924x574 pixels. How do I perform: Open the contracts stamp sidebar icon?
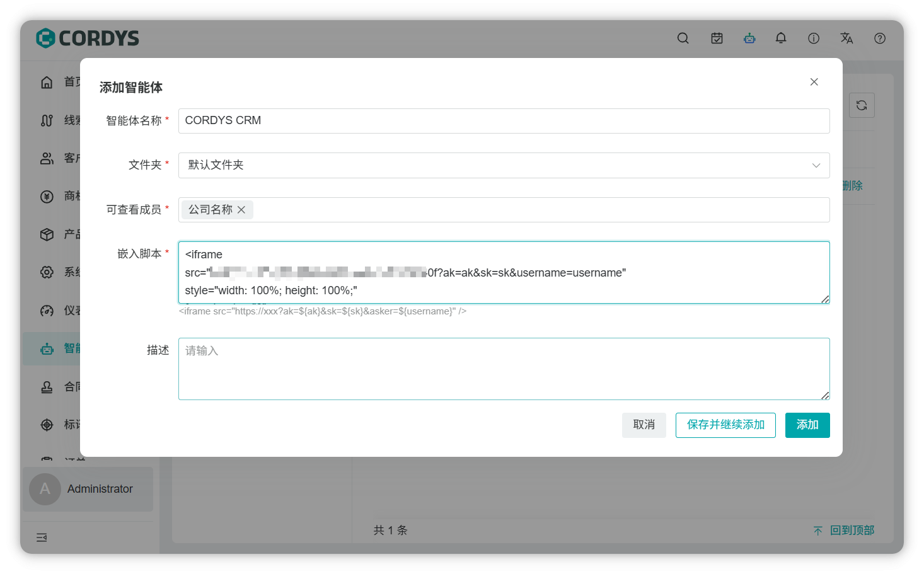(x=47, y=387)
